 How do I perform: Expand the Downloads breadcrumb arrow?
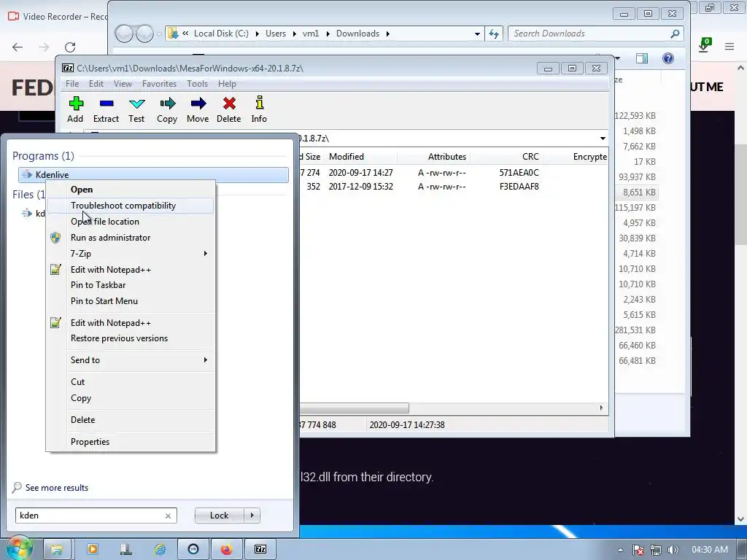[x=388, y=34]
